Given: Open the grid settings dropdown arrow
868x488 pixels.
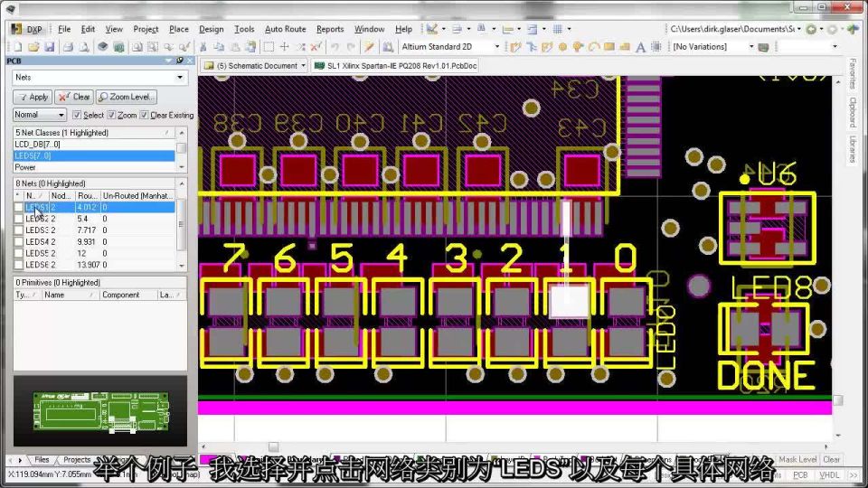Looking at the screenshot, I should click(x=569, y=29).
